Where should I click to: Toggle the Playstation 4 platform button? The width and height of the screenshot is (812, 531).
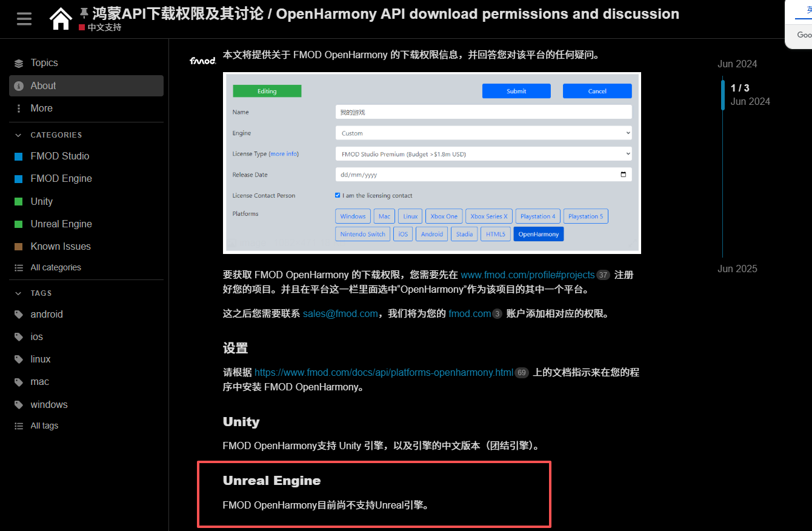point(538,216)
